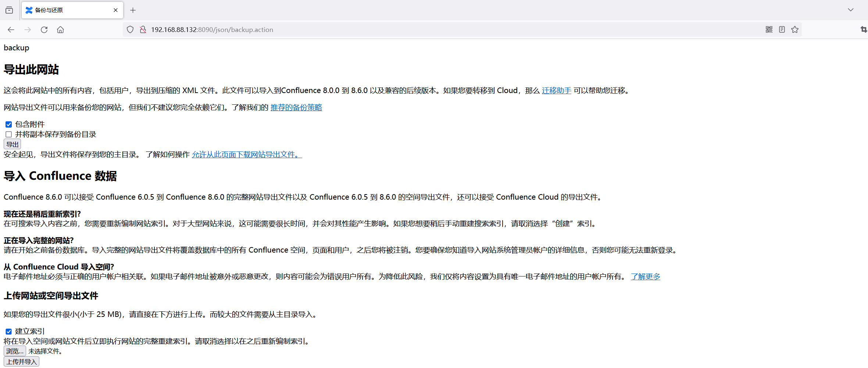Open the 了解更多 link
This screenshot has height=368, width=868.
click(646, 277)
